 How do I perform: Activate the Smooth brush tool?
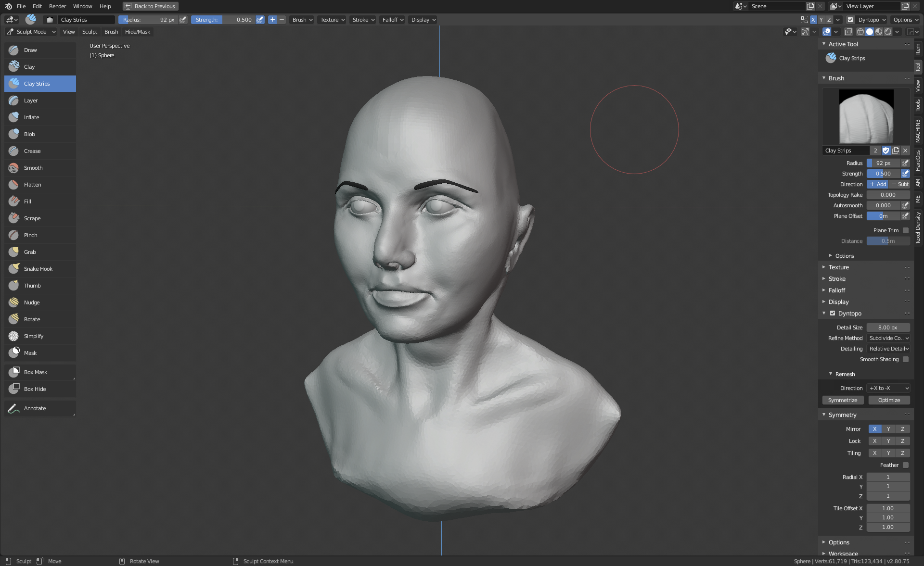click(33, 168)
